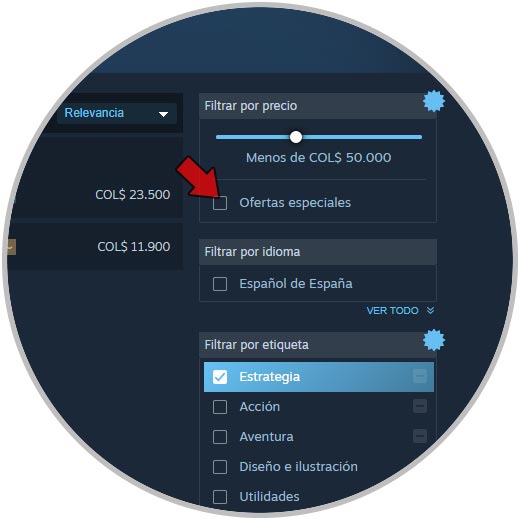
Task: Click the price slider handle
Action: point(296,137)
